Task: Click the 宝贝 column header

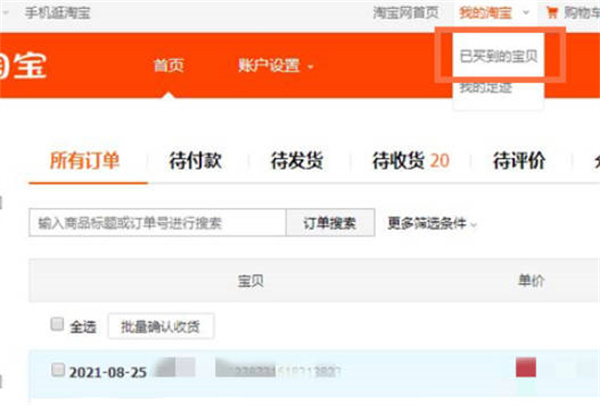Action: [250, 281]
